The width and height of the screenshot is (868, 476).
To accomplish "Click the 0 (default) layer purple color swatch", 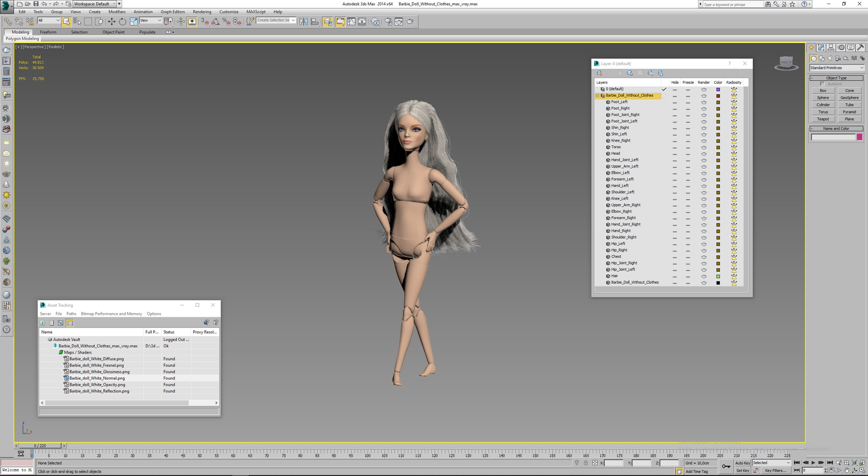I will [x=718, y=90].
